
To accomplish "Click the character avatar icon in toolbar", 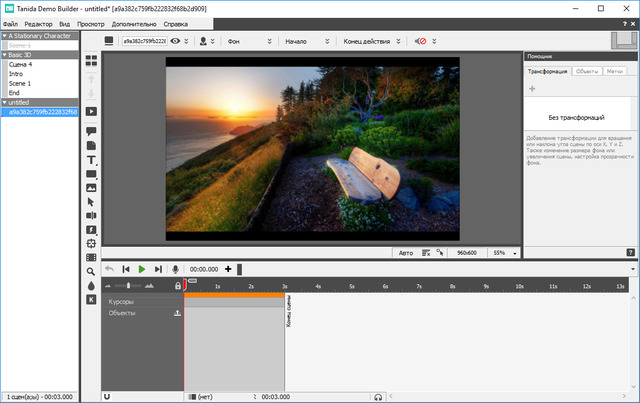I will [203, 41].
